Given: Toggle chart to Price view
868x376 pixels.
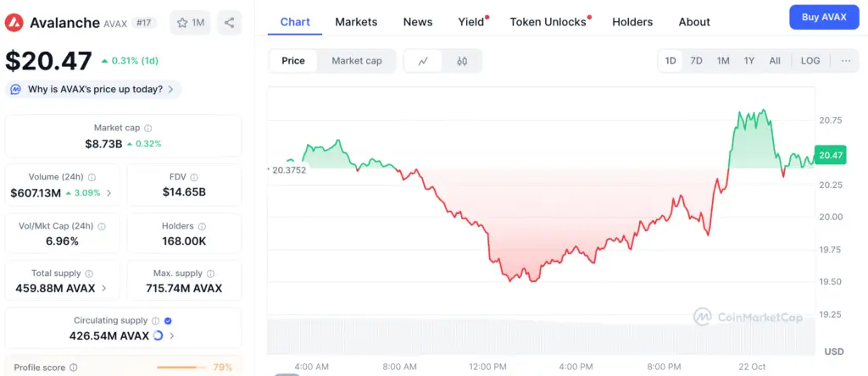Looking at the screenshot, I should (x=293, y=61).
